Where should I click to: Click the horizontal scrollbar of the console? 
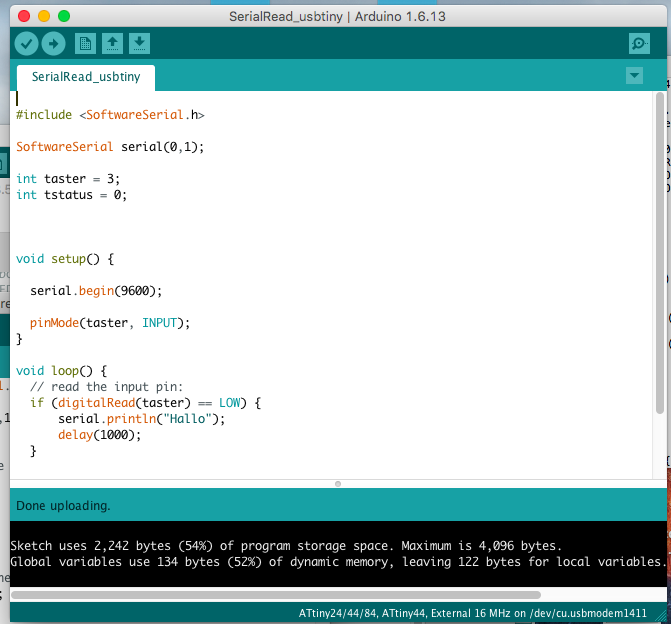coord(276,595)
